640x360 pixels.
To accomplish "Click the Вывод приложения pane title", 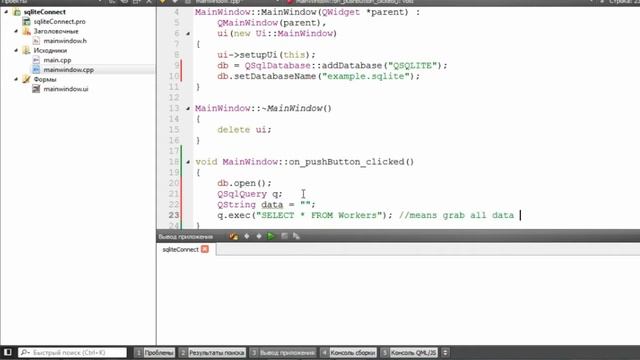I will pyautogui.click(x=186, y=236).
